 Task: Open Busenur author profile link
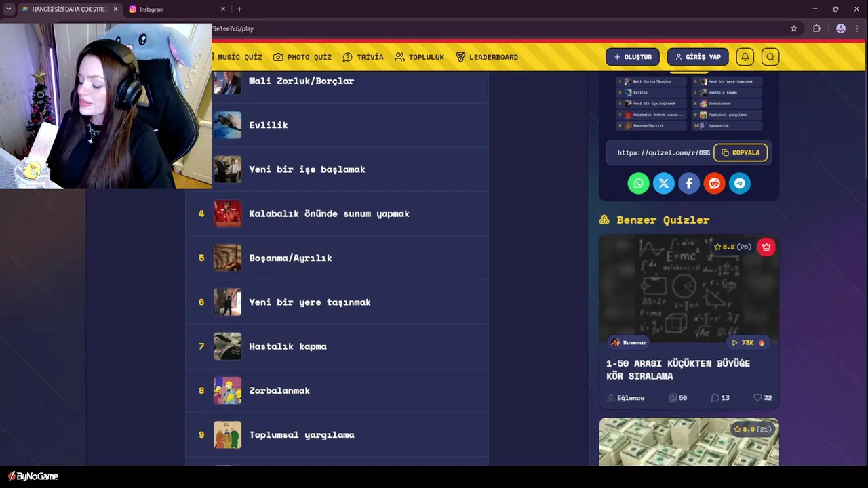(x=628, y=343)
